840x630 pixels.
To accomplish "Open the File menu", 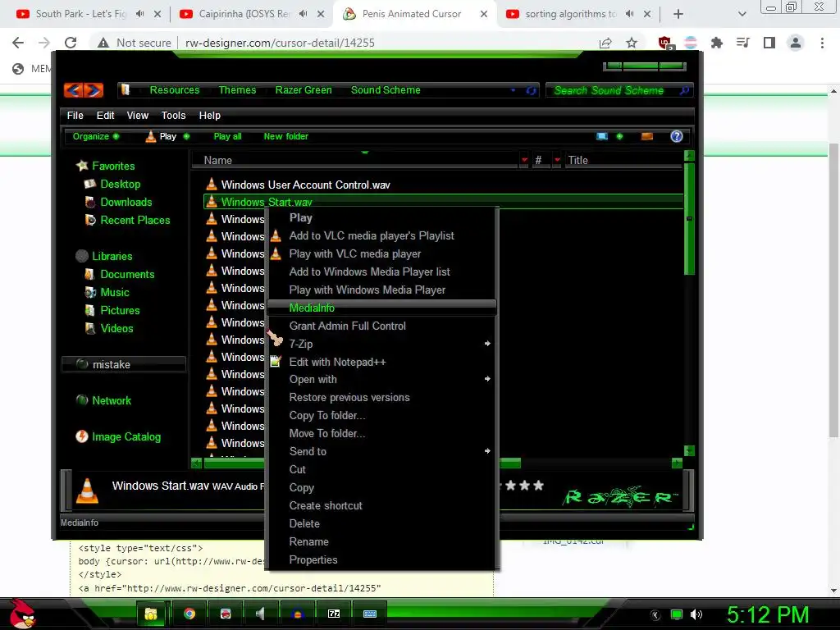I will 75,115.
